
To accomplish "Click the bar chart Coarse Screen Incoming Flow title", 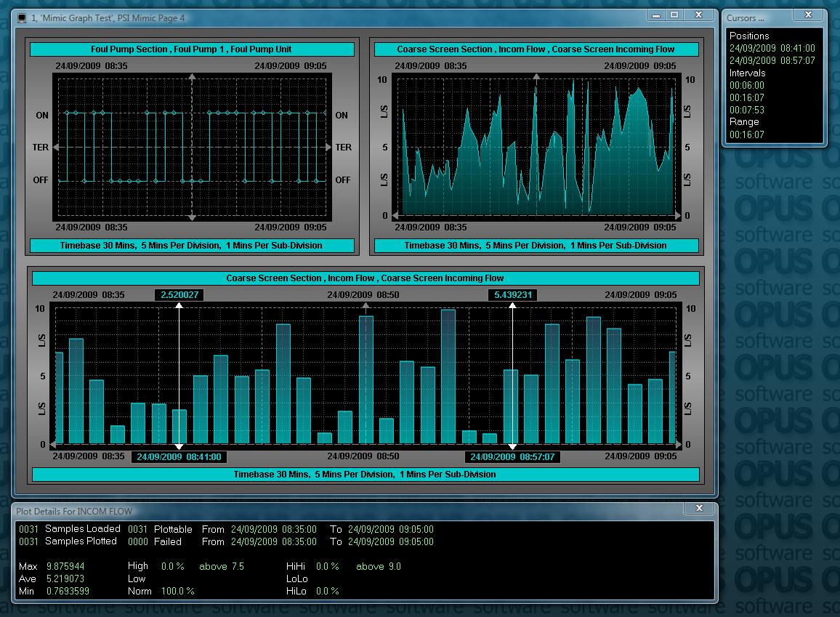I will 366,278.
